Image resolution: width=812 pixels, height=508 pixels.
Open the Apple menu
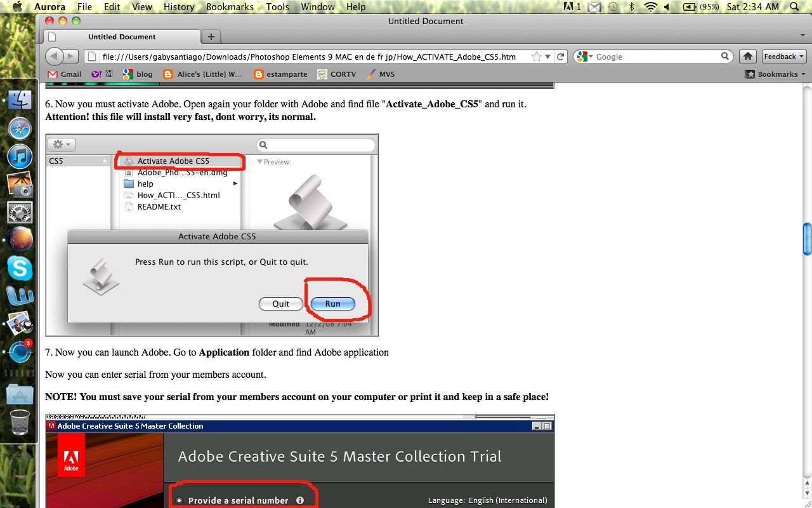tap(17, 7)
